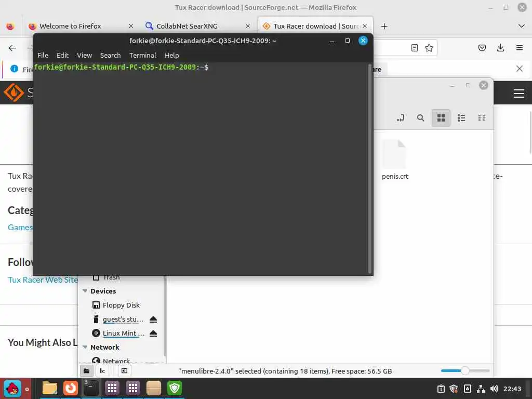Close the CollabNet SearXNG tab
The image size is (532, 399).
(248, 26)
